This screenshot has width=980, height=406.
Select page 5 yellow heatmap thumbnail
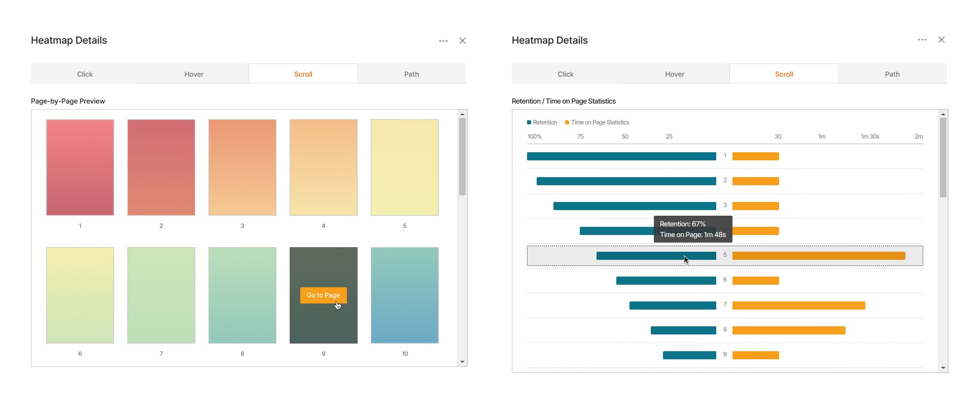tap(405, 167)
